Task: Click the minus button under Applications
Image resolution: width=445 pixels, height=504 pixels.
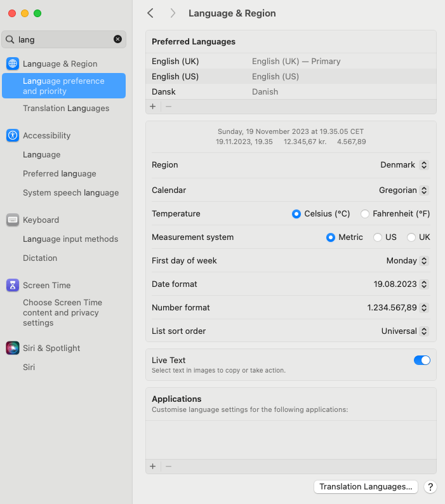Action: click(168, 466)
